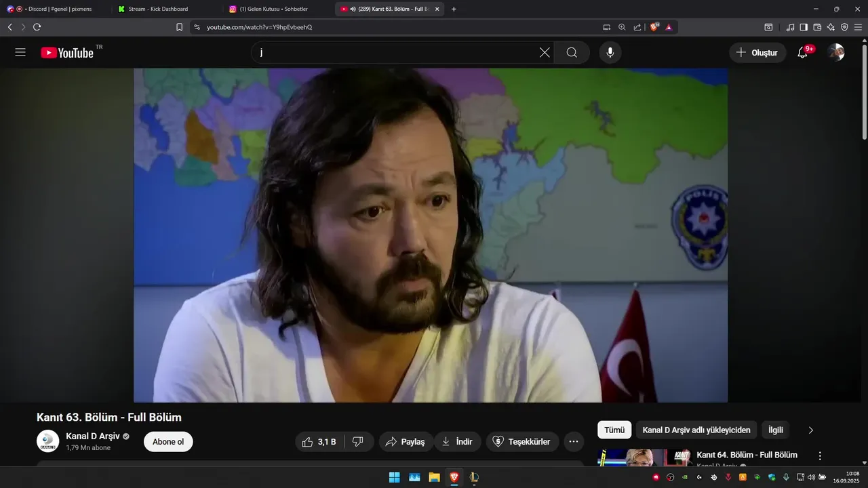Open a new browser tab

[x=454, y=9]
